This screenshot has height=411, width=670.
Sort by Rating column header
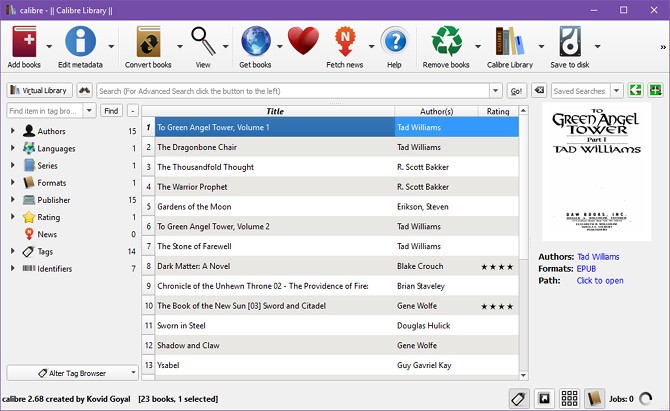[x=498, y=111]
